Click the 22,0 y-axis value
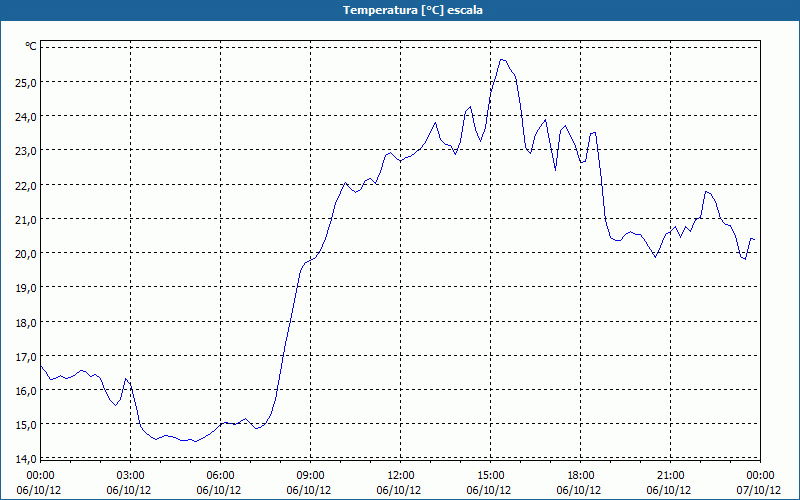800x500 pixels. click(x=26, y=185)
